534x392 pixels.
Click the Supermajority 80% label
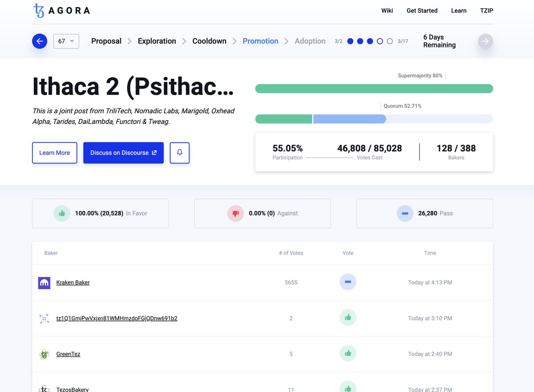[x=420, y=76]
